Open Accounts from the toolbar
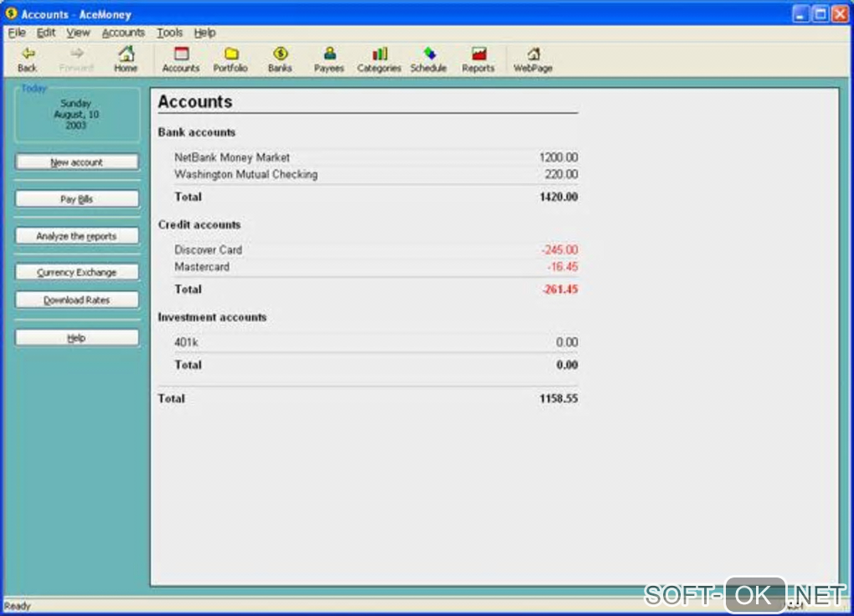The height and width of the screenshot is (616, 854). (181, 59)
